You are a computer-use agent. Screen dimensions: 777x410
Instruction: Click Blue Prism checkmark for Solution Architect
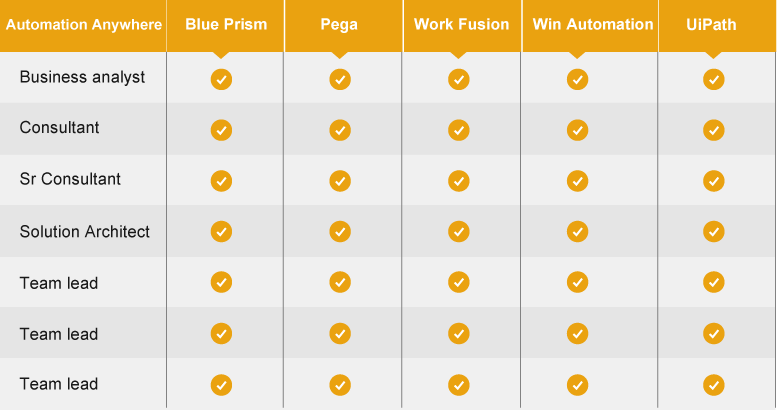(x=221, y=232)
